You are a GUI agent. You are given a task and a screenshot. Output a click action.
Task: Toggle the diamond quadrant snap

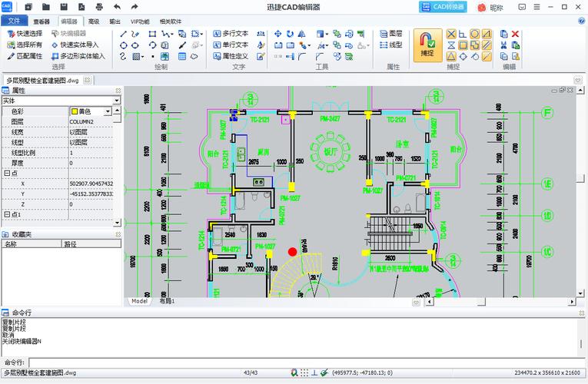(x=463, y=57)
